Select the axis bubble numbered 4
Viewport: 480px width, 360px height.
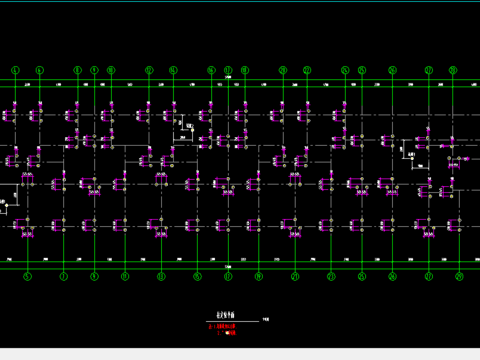[15, 70]
